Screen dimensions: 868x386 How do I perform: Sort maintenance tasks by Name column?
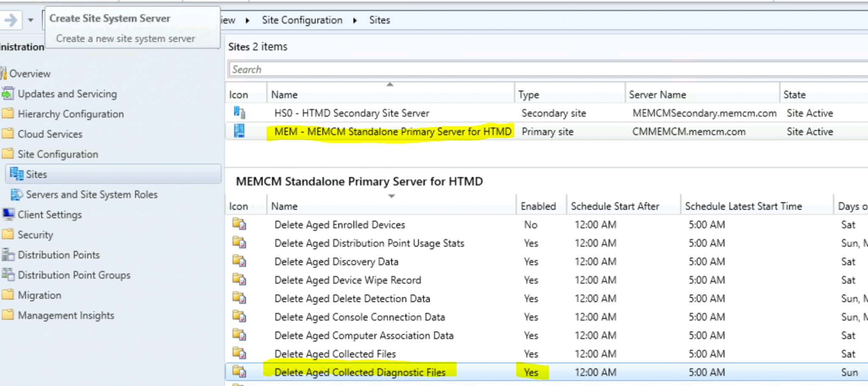click(x=391, y=206)
